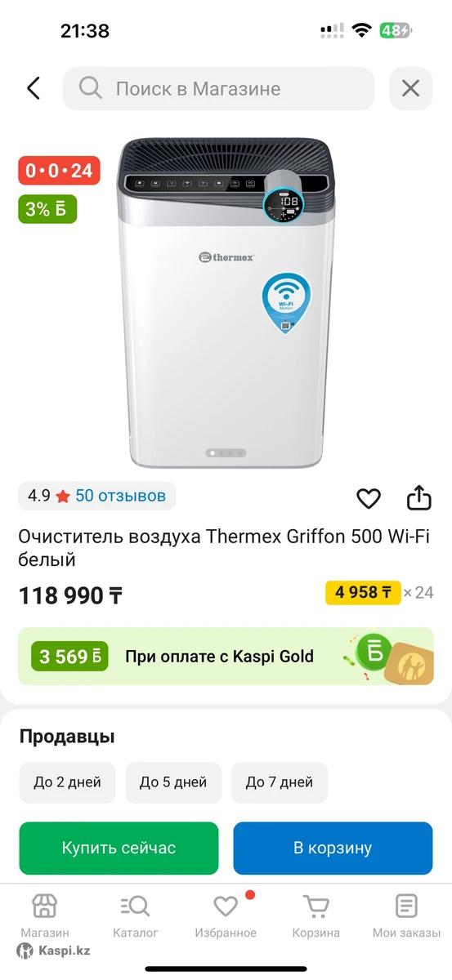This screenshot has height=980, width=452.
Task: Select the 'До 2 дней' delivery filter
Action: click(67, 782)
